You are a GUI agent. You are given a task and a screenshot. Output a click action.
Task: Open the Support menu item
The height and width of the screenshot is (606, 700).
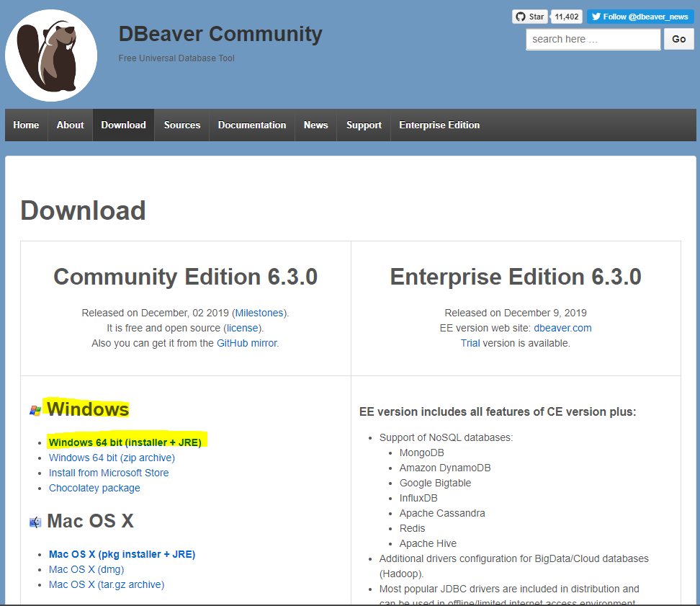pos(364,125)
